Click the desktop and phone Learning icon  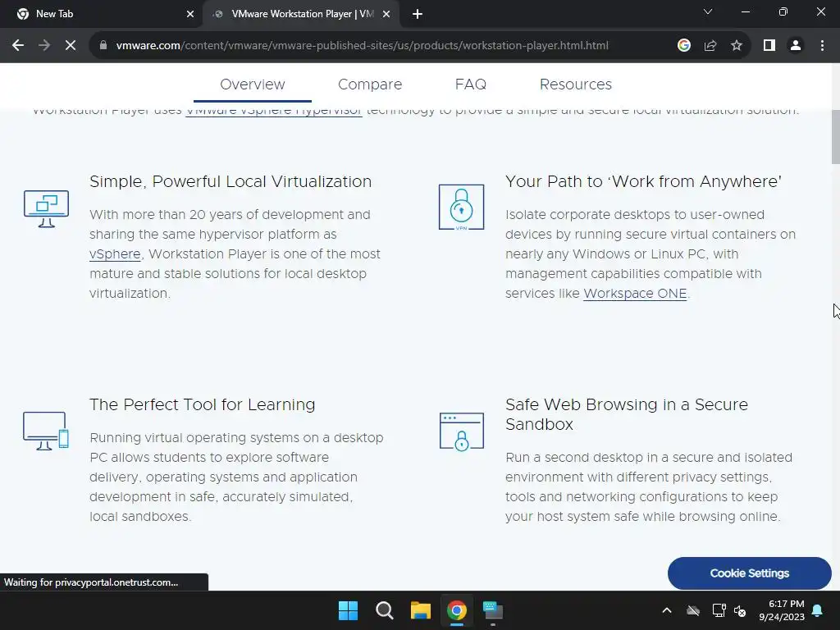(x=46, y=431)
